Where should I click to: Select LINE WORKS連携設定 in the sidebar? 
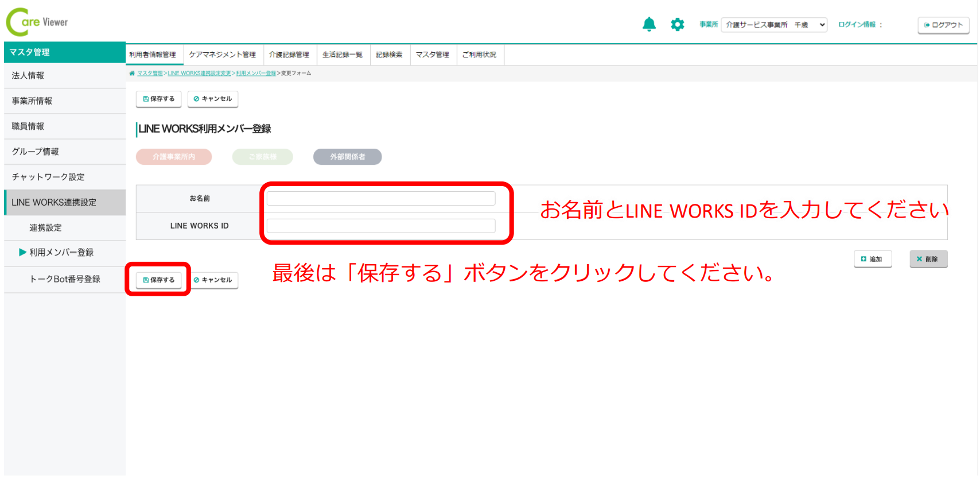(x=65, y=203)
